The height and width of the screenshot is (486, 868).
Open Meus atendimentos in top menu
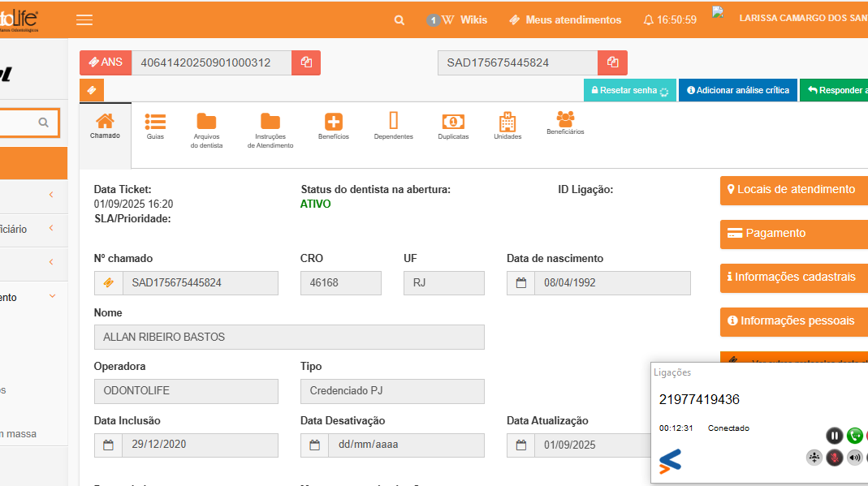[565, 20]
